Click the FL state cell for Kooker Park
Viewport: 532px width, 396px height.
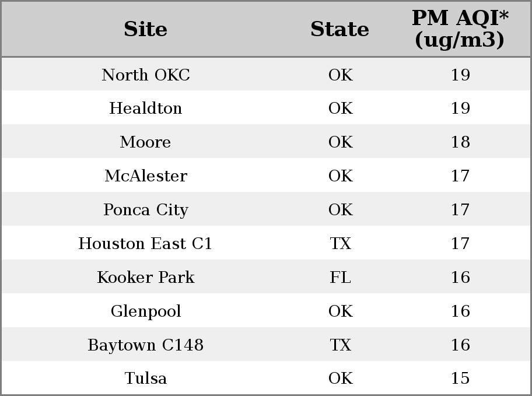pyautogui.click(x=340, y=277)
